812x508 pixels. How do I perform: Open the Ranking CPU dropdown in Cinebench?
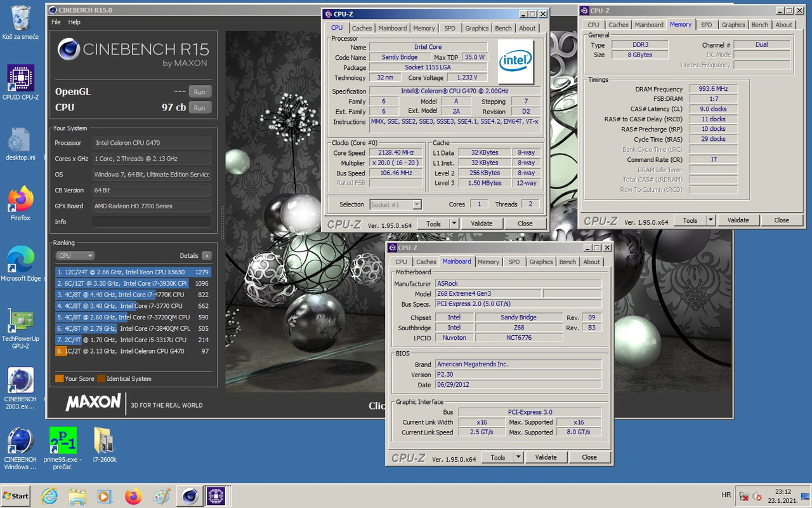coord(75,255)
